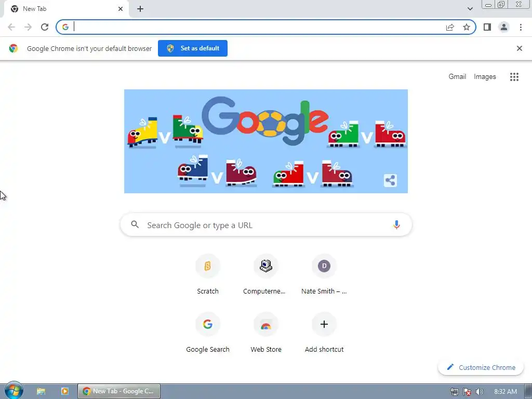Screen dimensions: 532x399
Task: Bookmark this tab with star icon
Action: 467,27
